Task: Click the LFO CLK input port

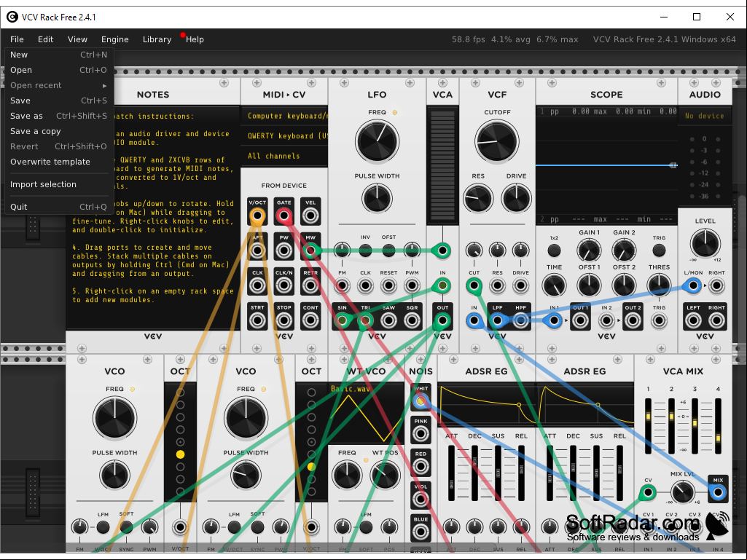Action: click(x=365, y=285)
